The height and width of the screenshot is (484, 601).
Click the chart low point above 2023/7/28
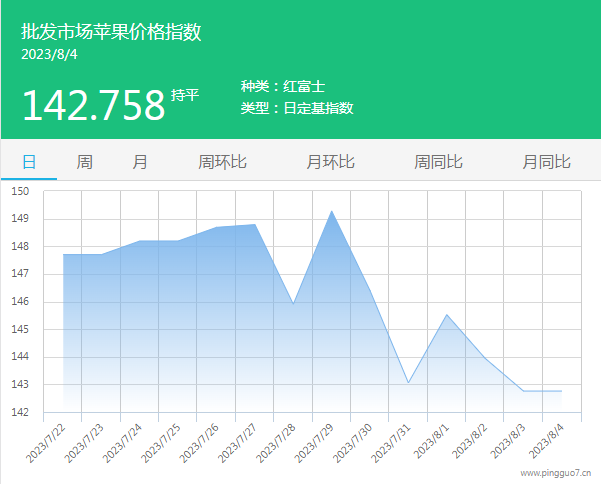click(293, 303)
